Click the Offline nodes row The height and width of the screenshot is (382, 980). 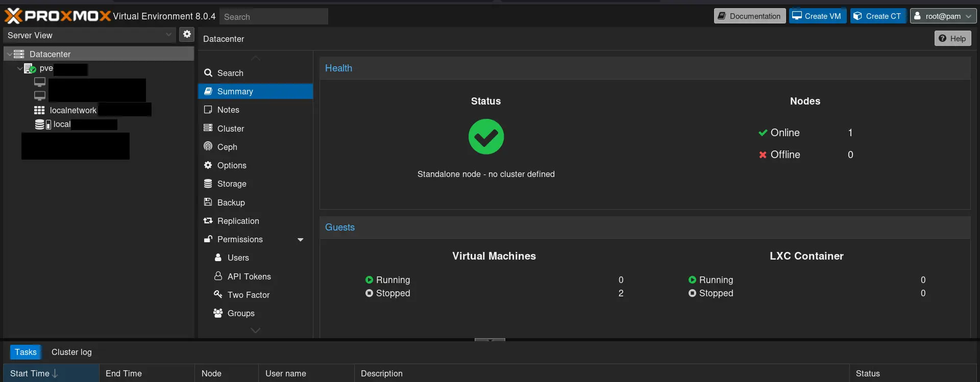point(805,155)
